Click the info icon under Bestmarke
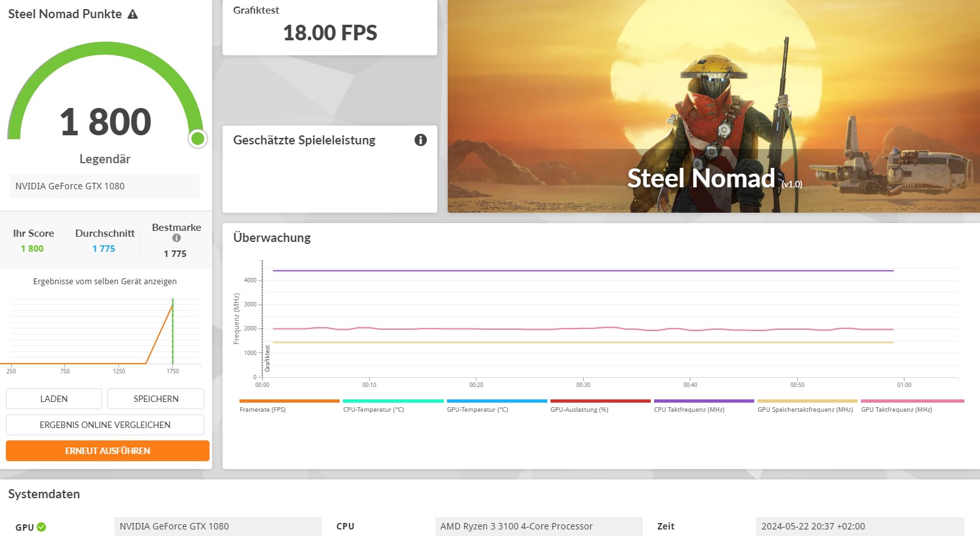The height and width of the screenshot is (536, 980). pyautogui.click(x=176, y=238)
